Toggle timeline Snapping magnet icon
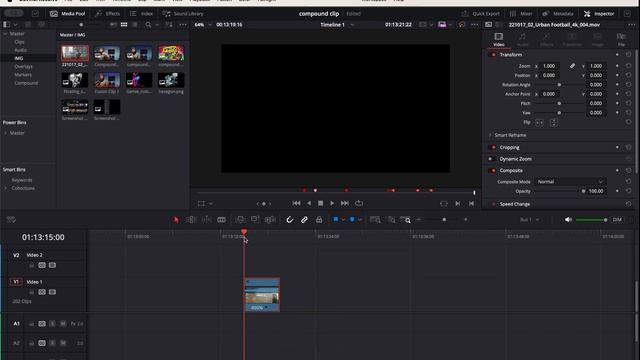The height and width of the screenshot is (360, 640). 289,220
